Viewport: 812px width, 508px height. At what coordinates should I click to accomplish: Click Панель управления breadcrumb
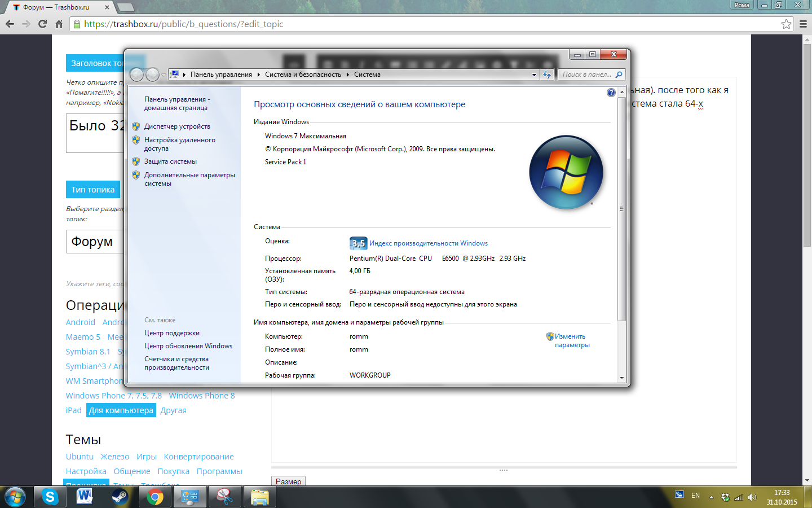click(221, 75)
